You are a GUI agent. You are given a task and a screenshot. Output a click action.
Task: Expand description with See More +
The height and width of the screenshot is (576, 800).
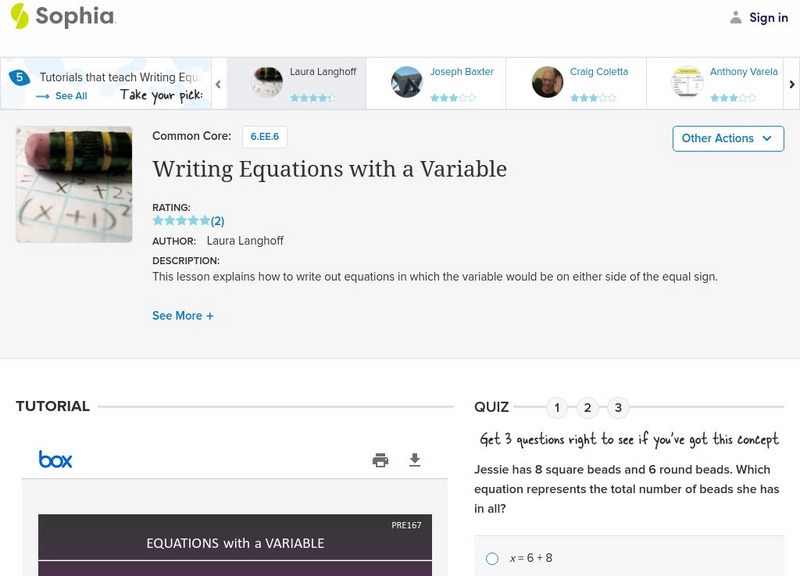(183, 316)
